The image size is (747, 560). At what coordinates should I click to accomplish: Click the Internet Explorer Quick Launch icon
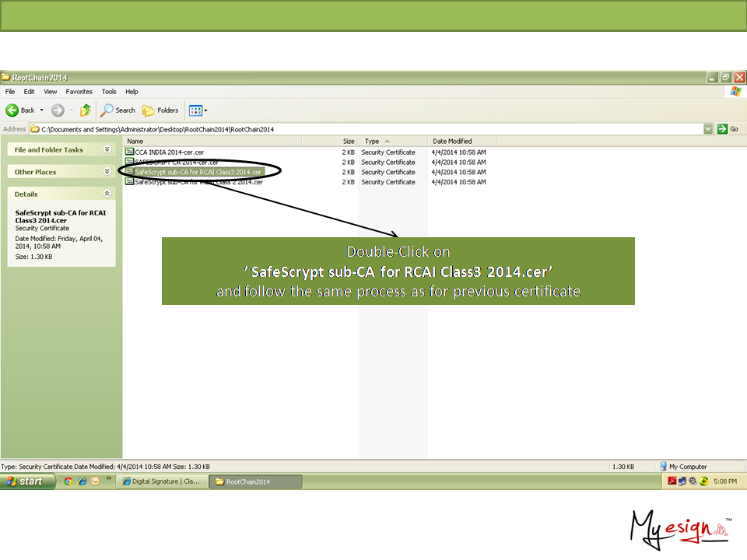(82, 481)
